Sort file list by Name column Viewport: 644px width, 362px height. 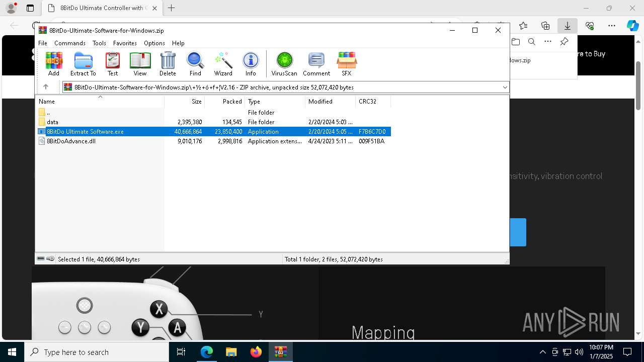pos(100,101)
